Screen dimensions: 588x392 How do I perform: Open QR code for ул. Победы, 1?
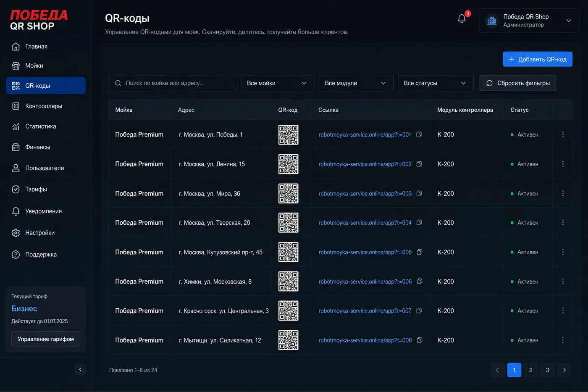(x=289, y=135)
